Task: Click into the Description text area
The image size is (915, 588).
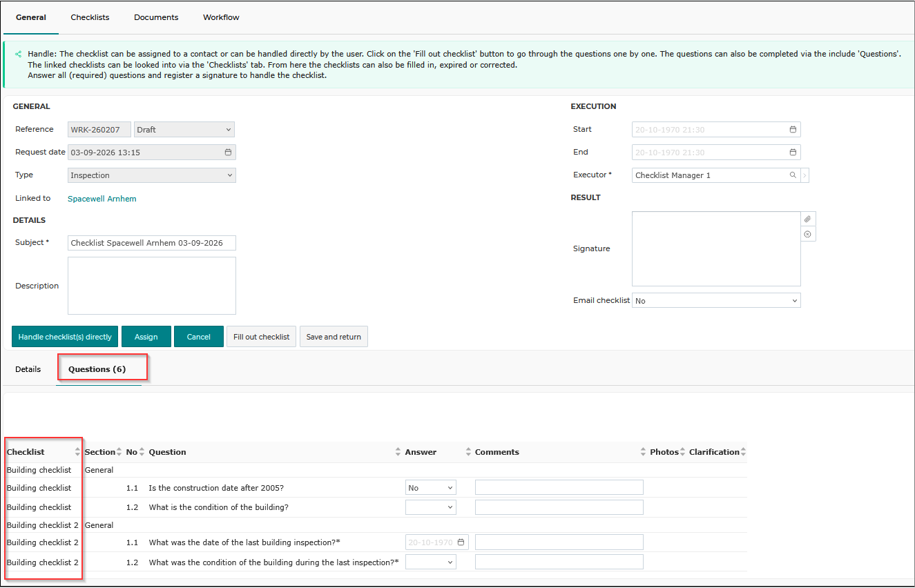Action: pos(152,286)
